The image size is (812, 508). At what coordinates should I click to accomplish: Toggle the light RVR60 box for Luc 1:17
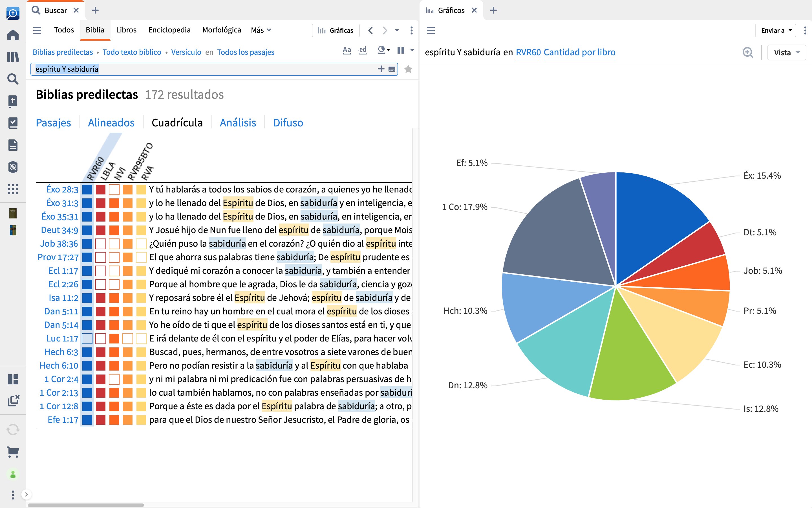click(x=87, y=338)
